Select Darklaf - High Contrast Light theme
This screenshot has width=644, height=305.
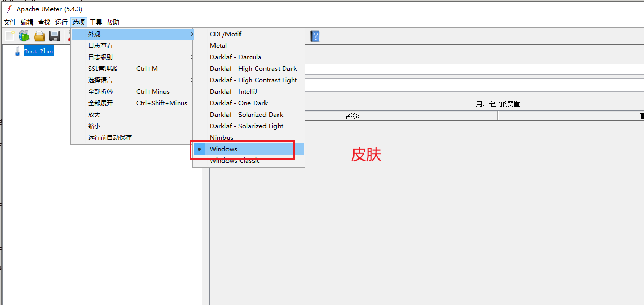(x=248, y=80)
